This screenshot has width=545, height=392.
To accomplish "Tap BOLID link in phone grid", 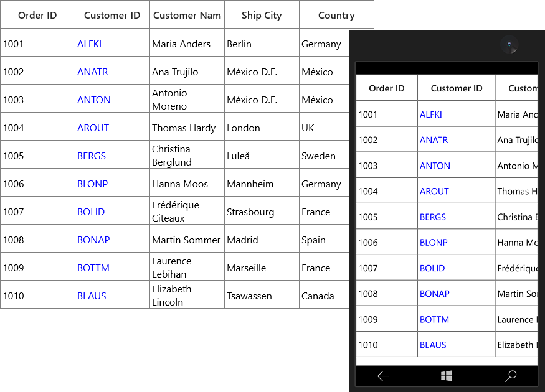I will pos(432,268).
